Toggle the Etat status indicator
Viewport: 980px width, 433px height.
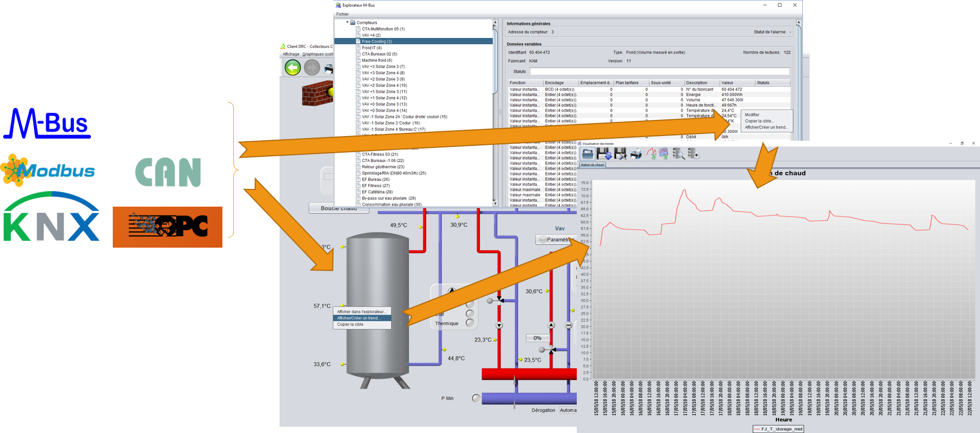coord(470,314)
